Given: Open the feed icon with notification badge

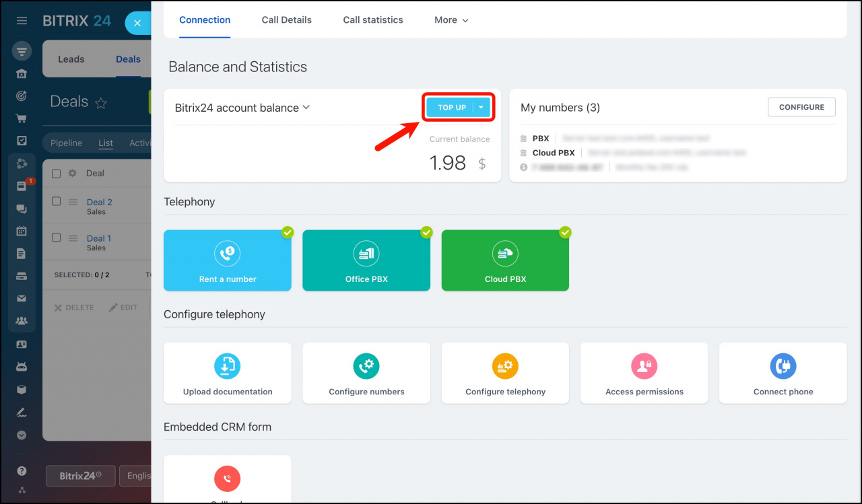Looking at the screenshot, I should tap(22, 186).
